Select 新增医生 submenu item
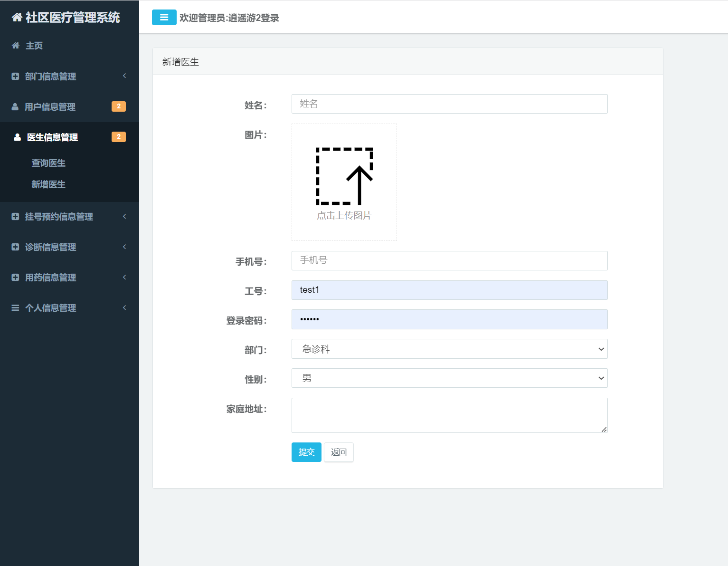The height and width of the screenshot is (566, 728). click(48, 184)
